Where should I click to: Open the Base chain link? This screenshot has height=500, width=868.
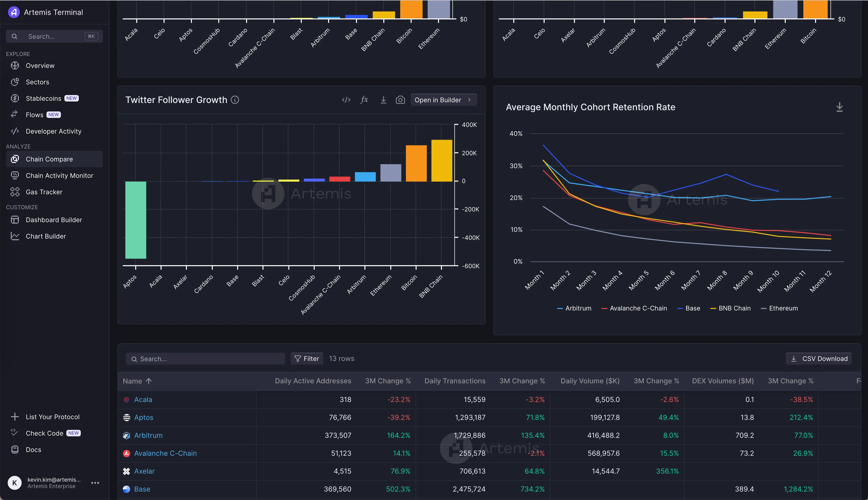click(142, 489)
